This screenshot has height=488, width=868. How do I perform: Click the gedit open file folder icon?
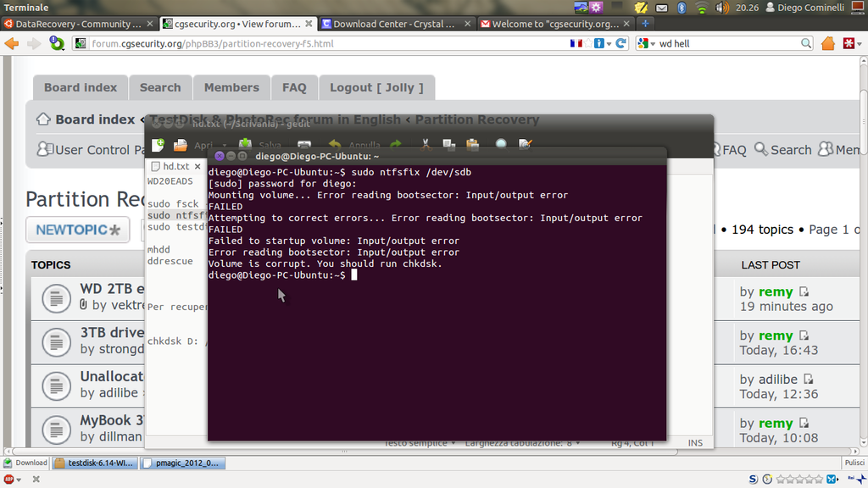pyautogui.click(x=181, y=146)
